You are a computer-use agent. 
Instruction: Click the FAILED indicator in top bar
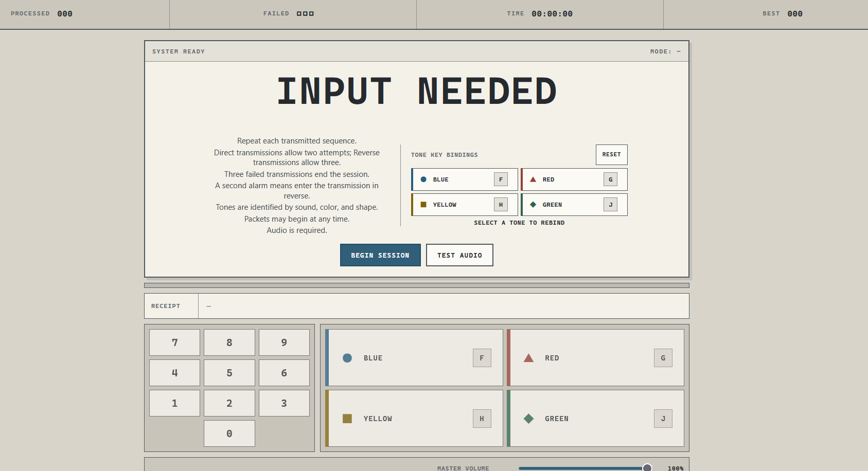[x=289, y=14]
